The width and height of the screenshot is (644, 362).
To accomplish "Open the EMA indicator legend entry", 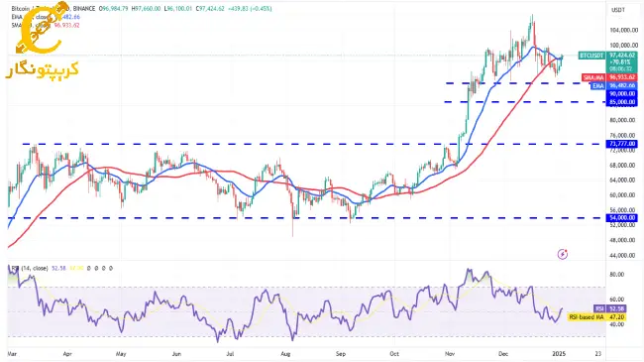I will (x=46, y=17).
